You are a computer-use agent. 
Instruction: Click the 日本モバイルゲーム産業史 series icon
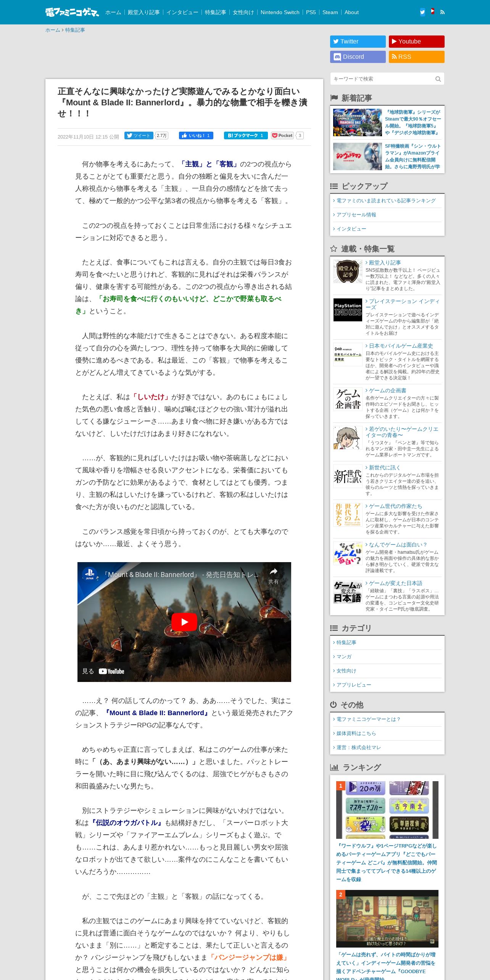348,355
